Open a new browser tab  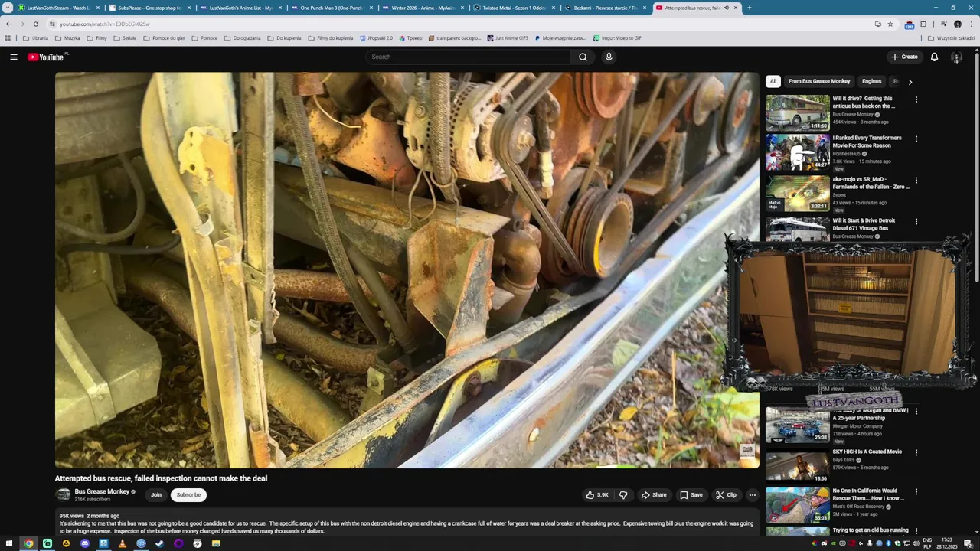[x=749, y=8]
